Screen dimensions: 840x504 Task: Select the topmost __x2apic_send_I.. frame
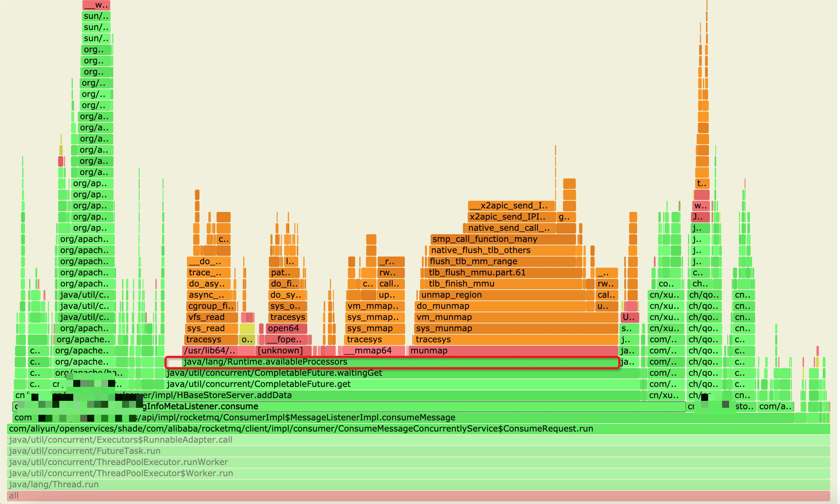(x=511, y=206)
